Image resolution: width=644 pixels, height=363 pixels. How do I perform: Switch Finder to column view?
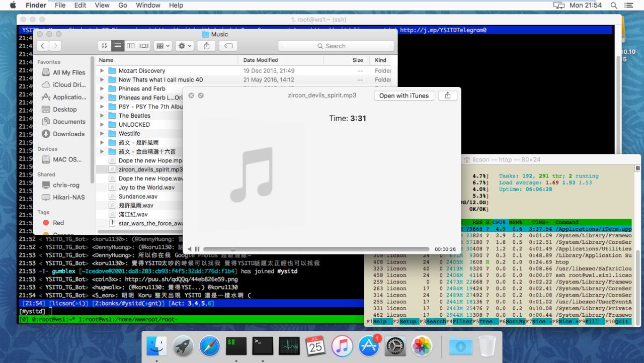coord(130,46)
